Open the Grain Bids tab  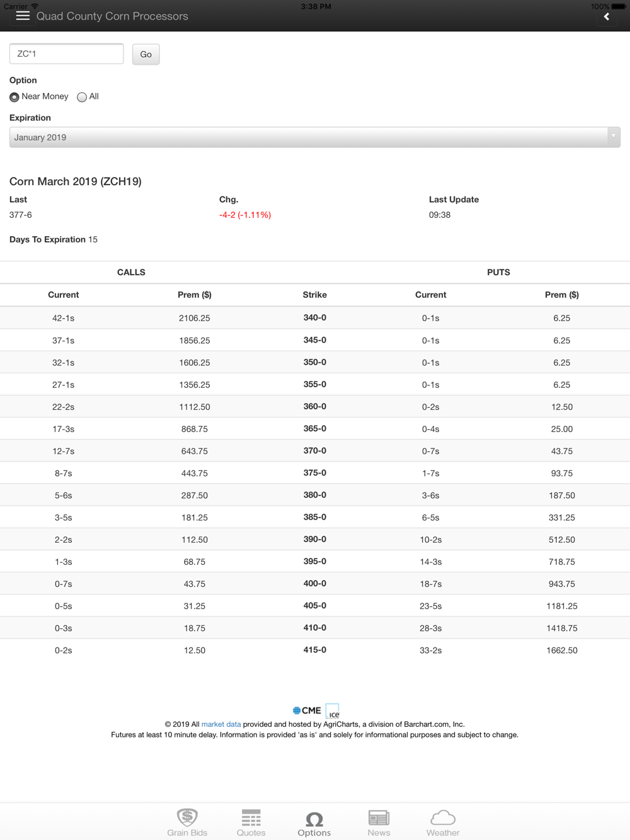(187, 822)
